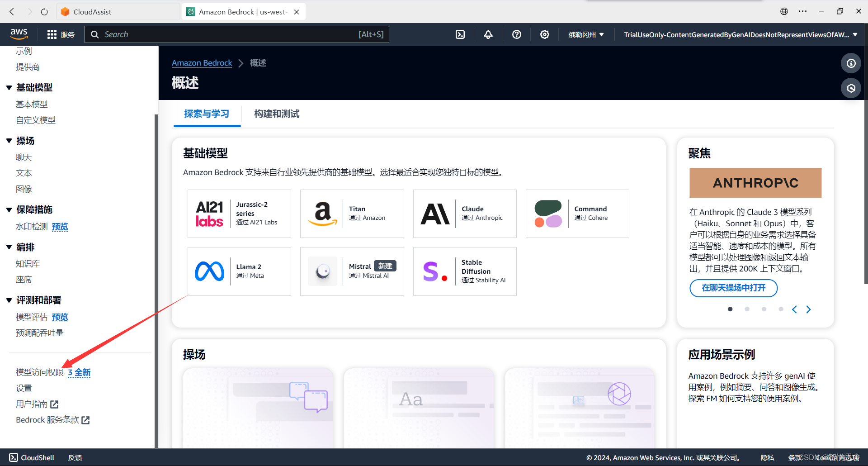Open 提供商 in the sidebar
The image size is (868, 466).
(28, 67)
